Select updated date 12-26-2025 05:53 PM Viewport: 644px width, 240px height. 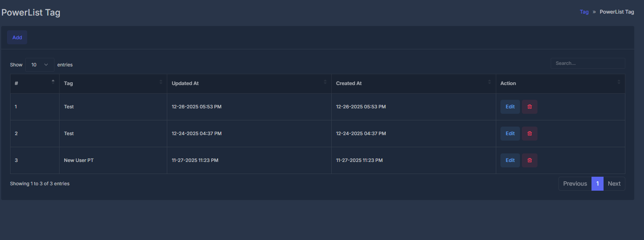tap(197, 107)
